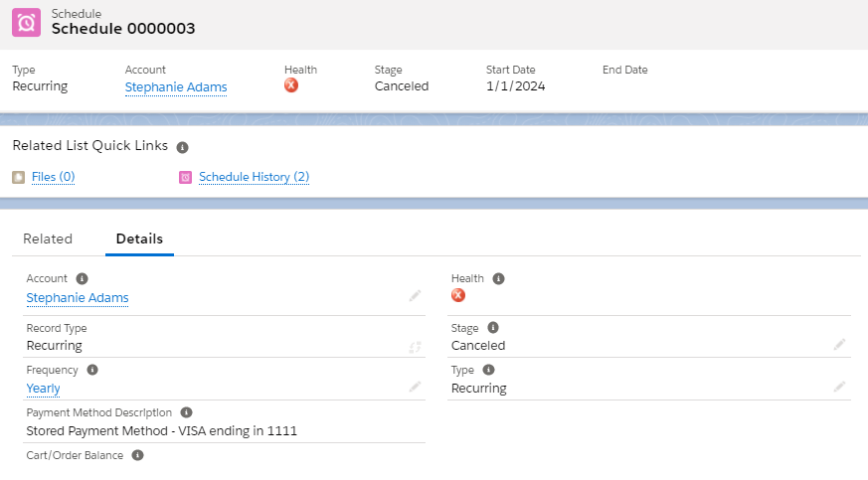Open the Files (0) quick link

53,177
